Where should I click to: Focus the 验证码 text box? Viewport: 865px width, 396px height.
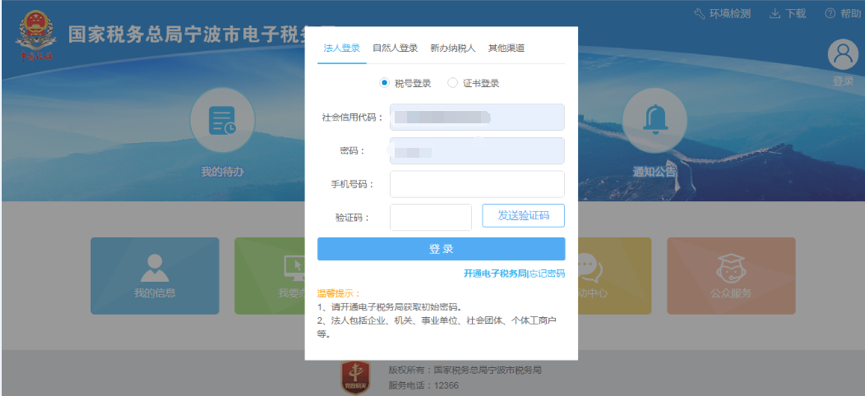pos(431,217)
